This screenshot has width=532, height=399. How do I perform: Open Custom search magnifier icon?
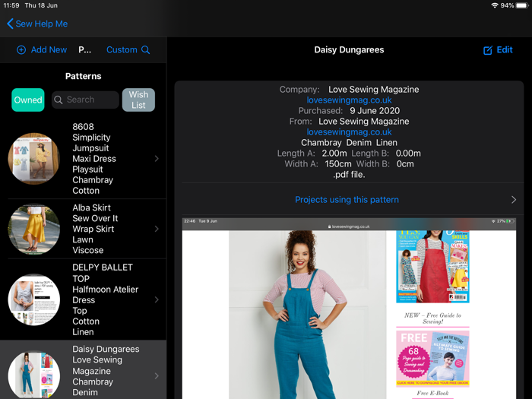point(146,50)
